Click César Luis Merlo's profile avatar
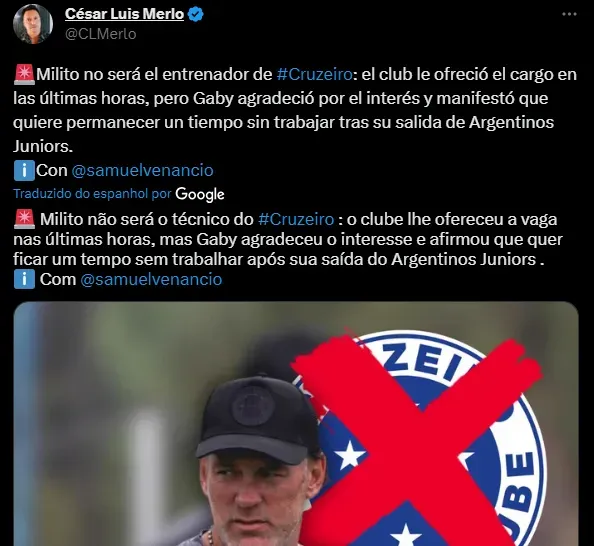The height and width of the screenshot is (546, 594). pyautogui.click(x=33, y=24)
